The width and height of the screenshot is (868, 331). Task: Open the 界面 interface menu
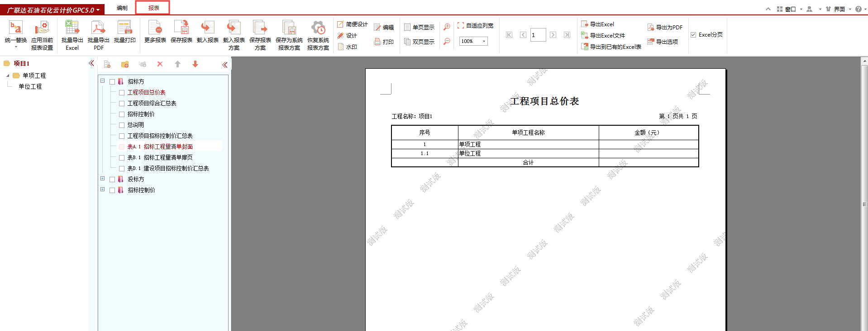839,9
